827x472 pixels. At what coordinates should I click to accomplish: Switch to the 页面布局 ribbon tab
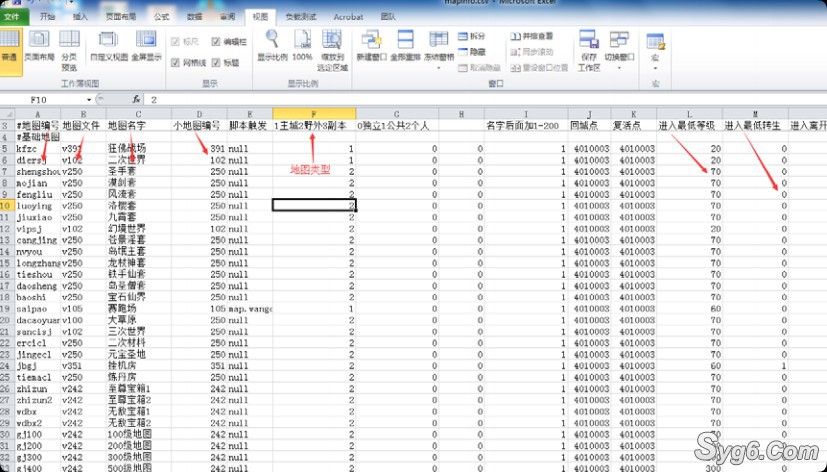tap(121, 17)
